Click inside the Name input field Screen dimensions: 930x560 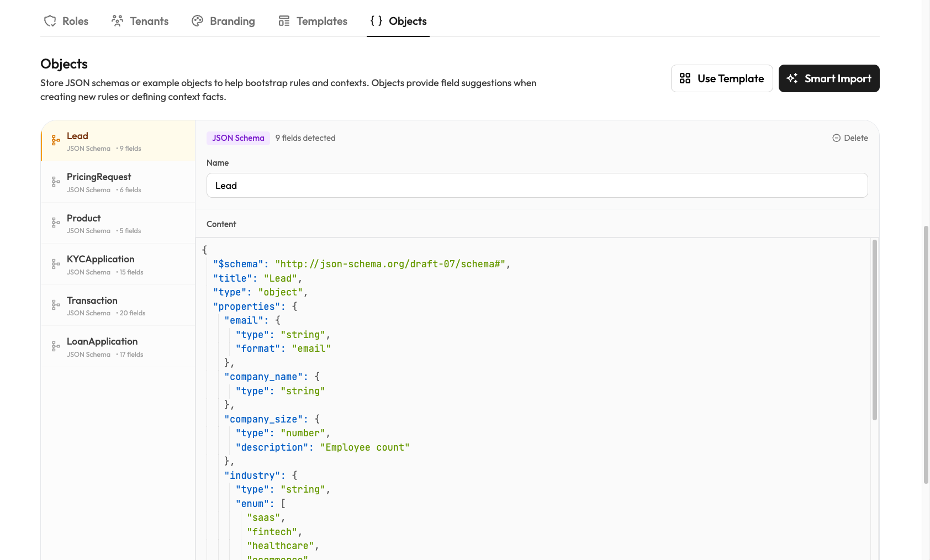click(537, 186)
